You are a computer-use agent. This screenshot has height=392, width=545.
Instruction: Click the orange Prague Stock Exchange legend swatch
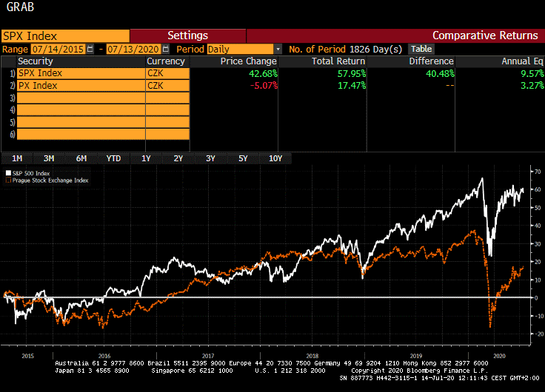8,180
